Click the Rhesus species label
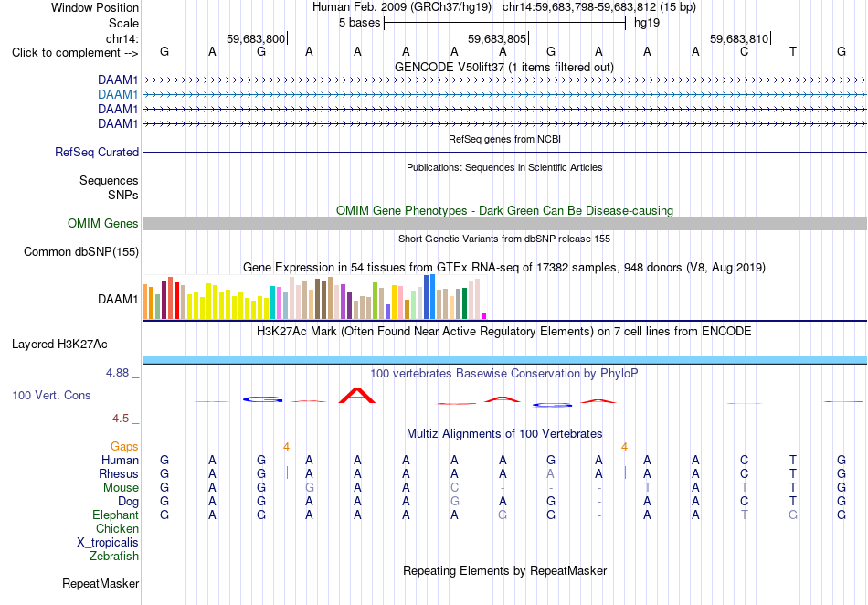868x605 pixels. click(119, 474)
